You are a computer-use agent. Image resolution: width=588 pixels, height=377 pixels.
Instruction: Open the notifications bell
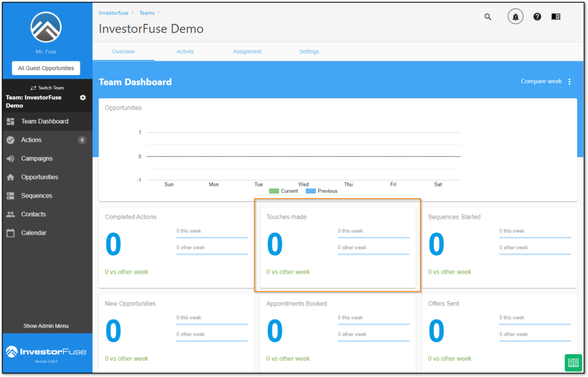click(x=516, y=17)
